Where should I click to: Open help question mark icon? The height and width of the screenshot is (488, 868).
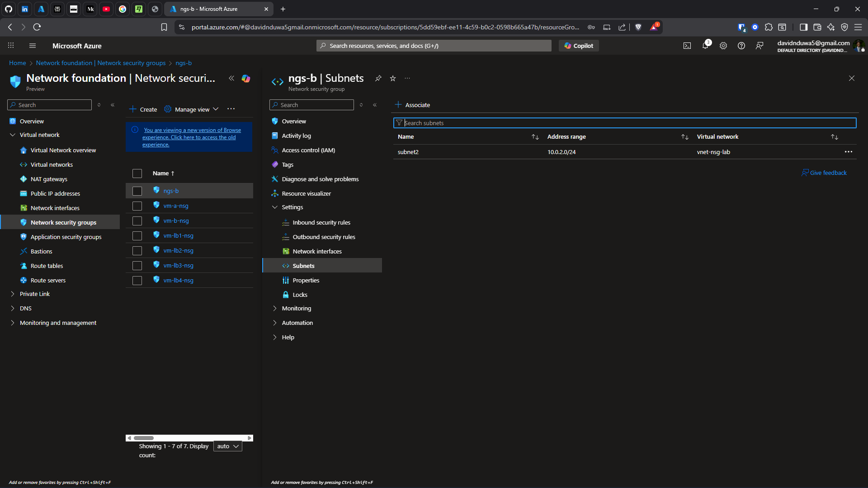(x=741, y=46)
